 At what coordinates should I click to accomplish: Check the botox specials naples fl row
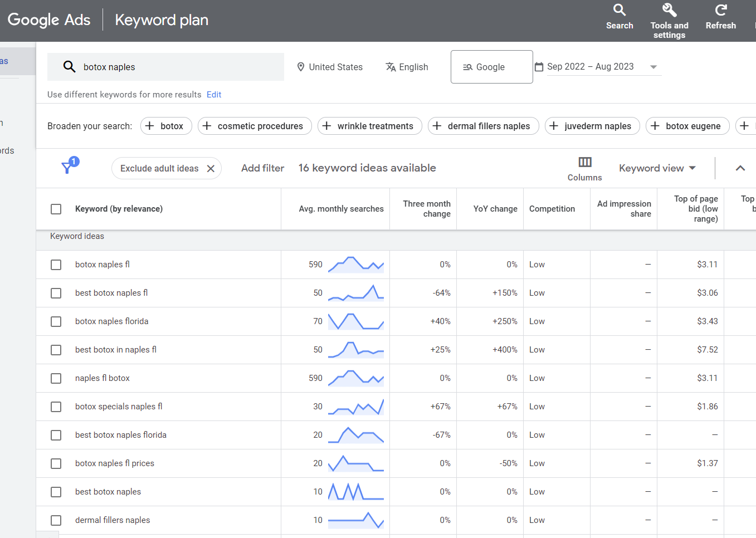(56, 407)
